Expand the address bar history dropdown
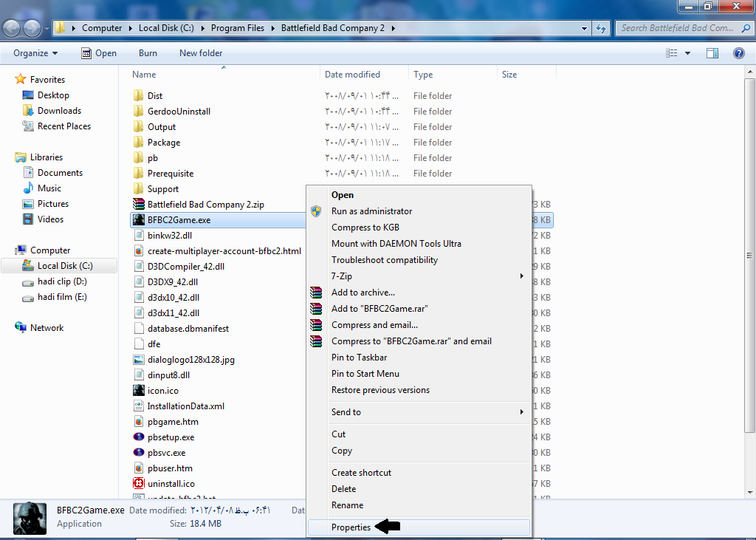Image resolution: width=756 pixels, height=540 pixels. click(x=585, y=29)
